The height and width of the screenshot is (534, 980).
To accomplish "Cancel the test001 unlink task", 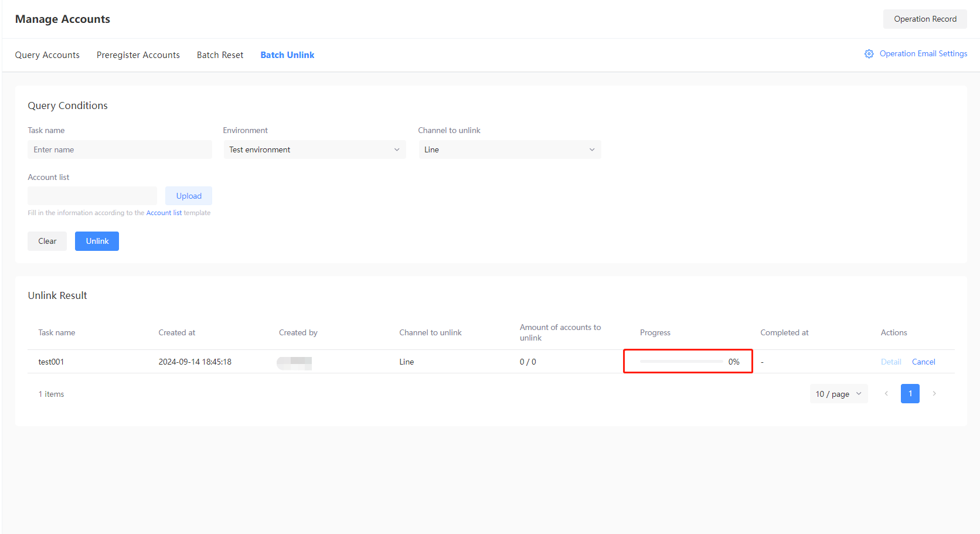I will tap(924, 362).
